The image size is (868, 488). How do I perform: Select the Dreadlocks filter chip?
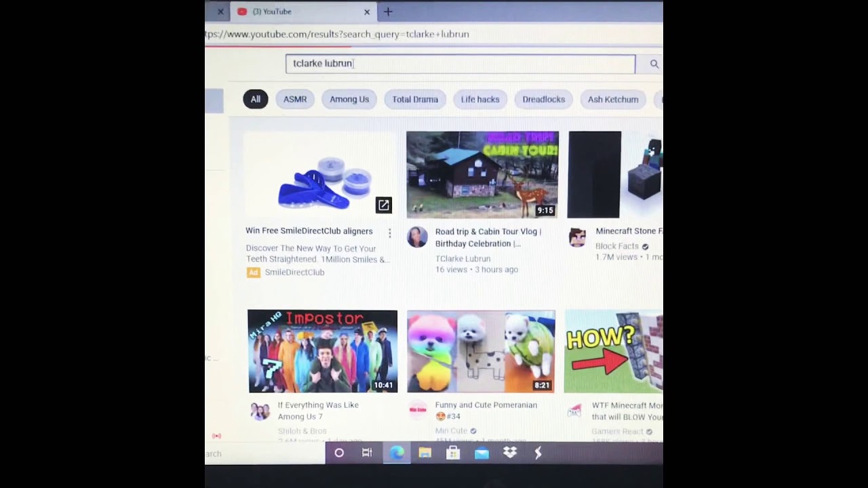pyautogui.click(x=544, y=99)
